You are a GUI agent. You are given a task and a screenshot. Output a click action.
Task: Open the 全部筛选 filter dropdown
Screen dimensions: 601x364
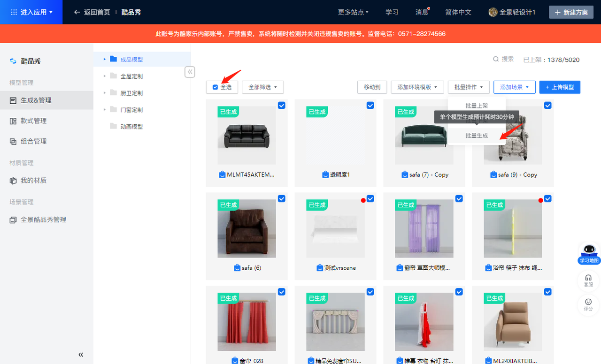262,87
